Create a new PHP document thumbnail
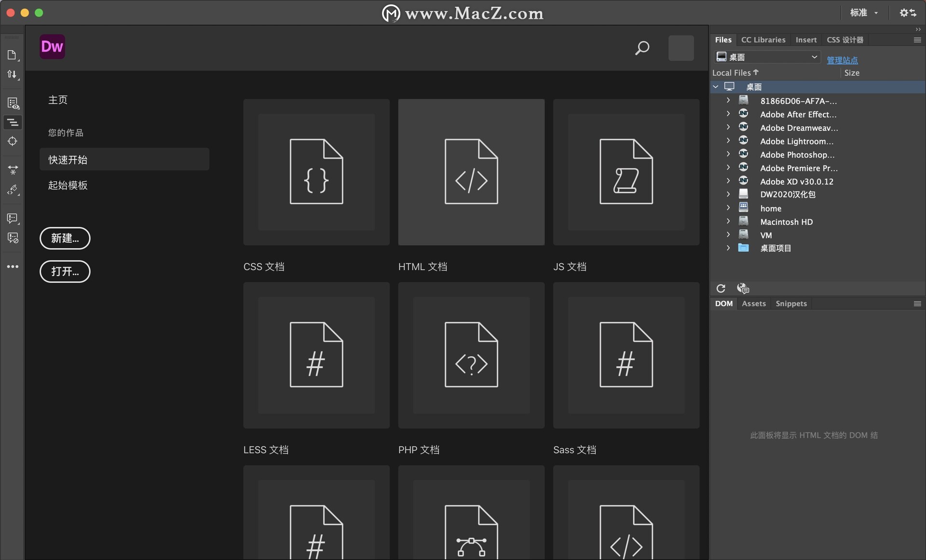Image resolution: width=926 pixels, height=560 pixels. click(x=471, y=355)
